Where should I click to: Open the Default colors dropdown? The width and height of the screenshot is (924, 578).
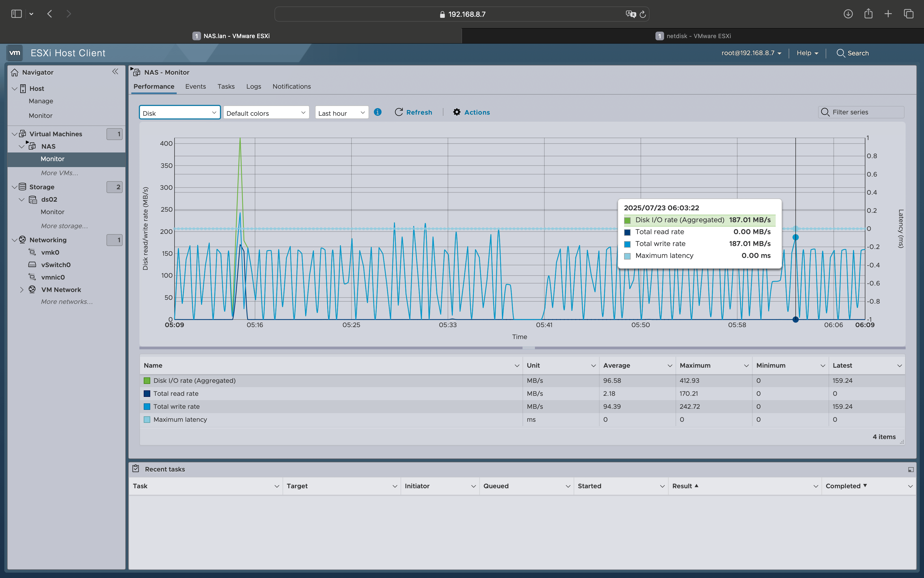[x=266, y=113]
